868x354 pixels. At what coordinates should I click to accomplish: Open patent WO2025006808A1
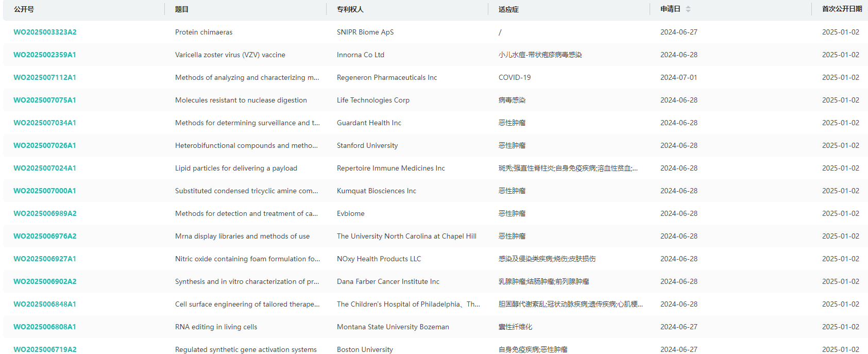(x=45, y=327)
